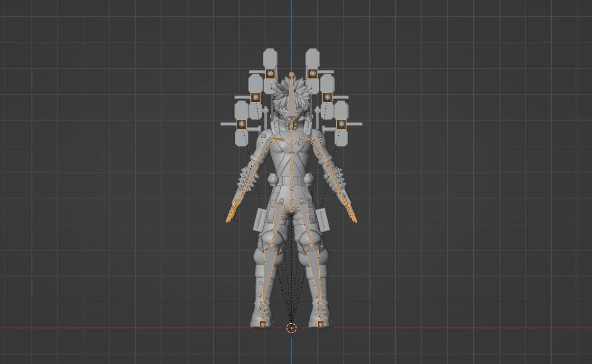Image resolution: width=592 pixels, height=364 pixels.
Task: Click the middle-right backpack pod control square
Action: tap(327, 97)
